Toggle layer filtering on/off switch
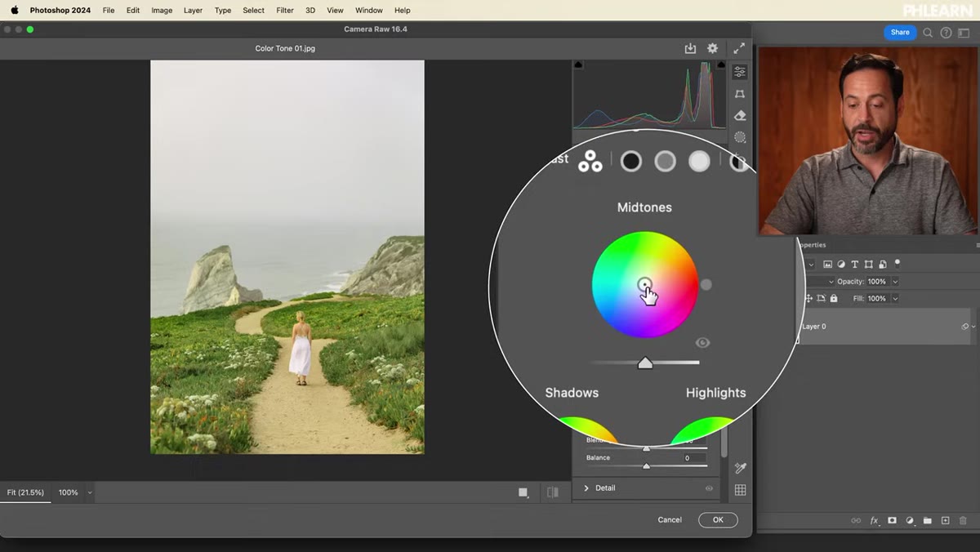 [898, 263]
